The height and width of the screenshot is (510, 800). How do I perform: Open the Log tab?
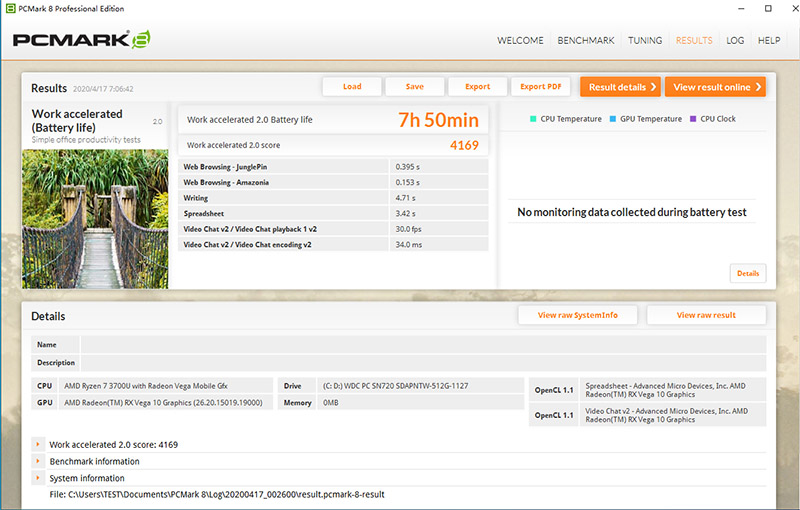[x=735, y=41]
